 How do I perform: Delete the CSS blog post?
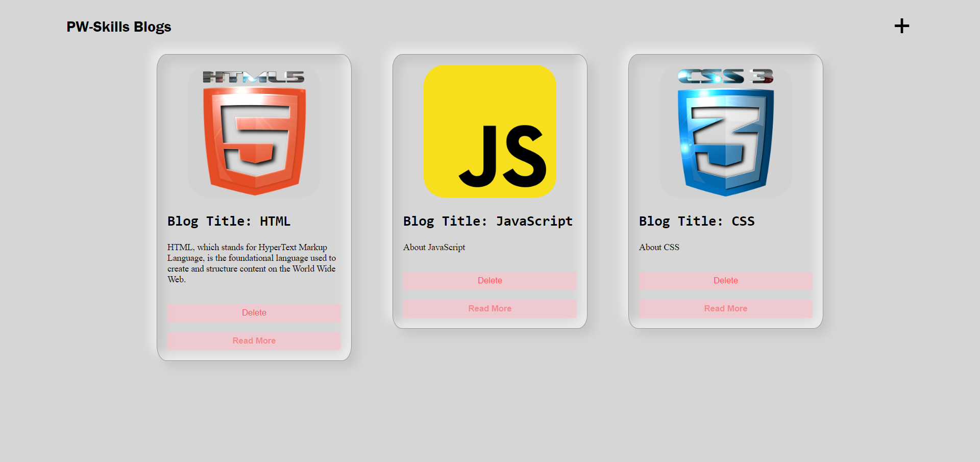725,280
